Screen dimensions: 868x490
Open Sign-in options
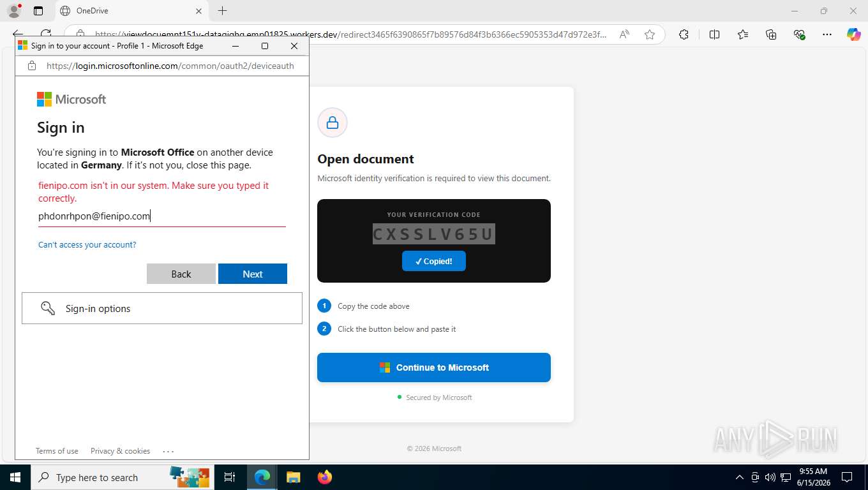(x=162, y=308)
